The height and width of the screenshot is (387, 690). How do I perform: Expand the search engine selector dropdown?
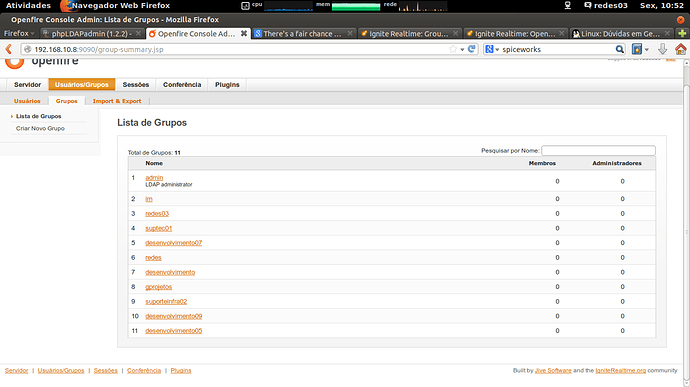492,49
